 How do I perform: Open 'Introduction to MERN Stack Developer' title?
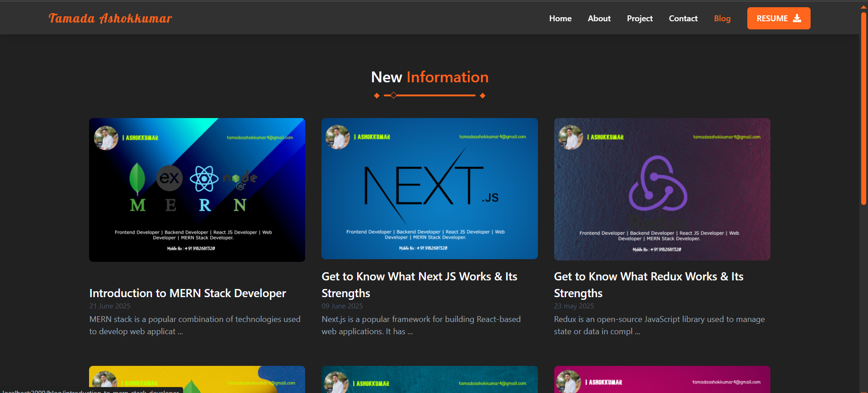[x=188, y=293]
